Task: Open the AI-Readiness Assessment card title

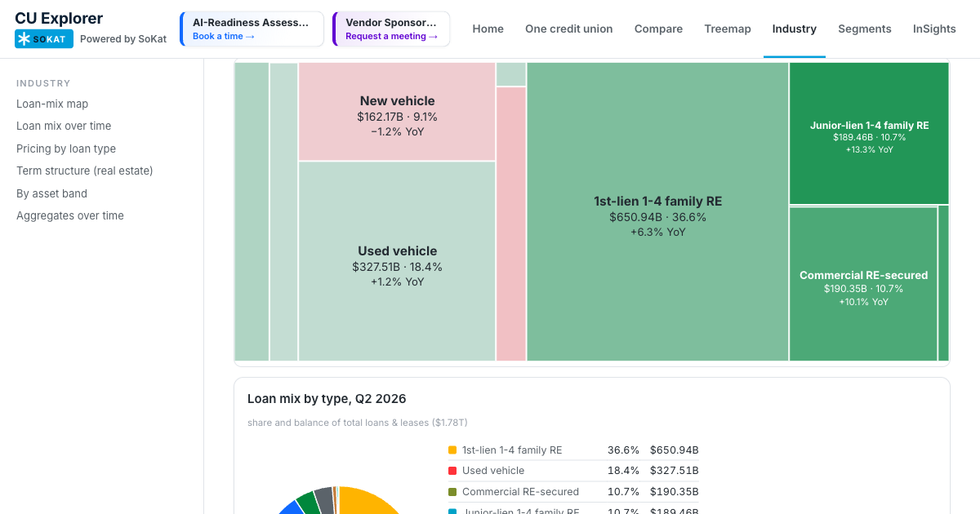Action: (251, 23)
